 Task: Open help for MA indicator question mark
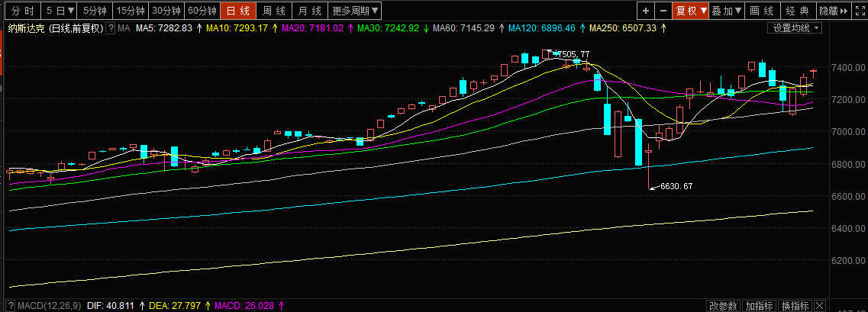[111, 28]
